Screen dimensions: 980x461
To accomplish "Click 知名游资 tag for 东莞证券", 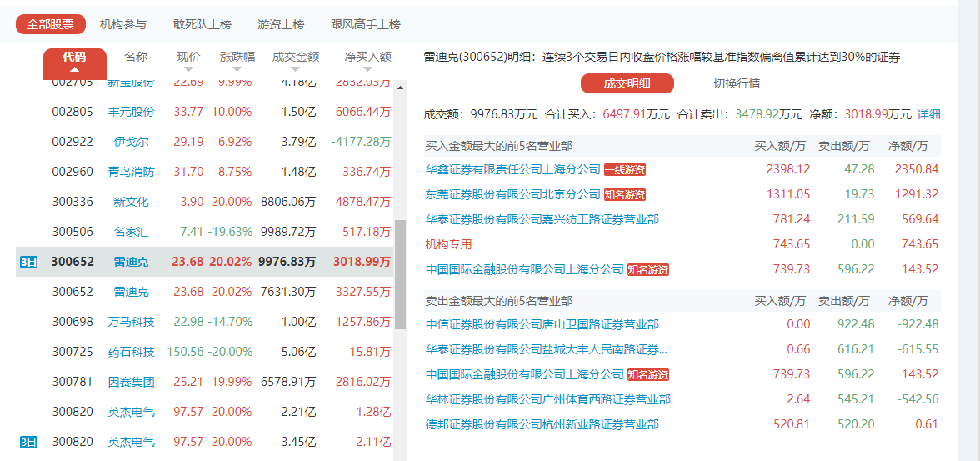I will (x=625, y=194).
